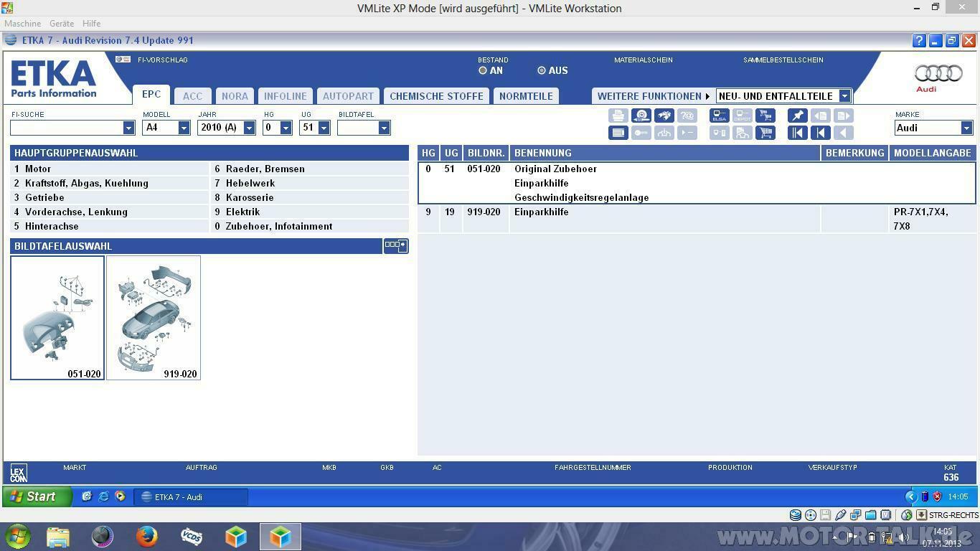
Task: Jump to first entry with double-bar arrow icon
Action: pos(797,133)
